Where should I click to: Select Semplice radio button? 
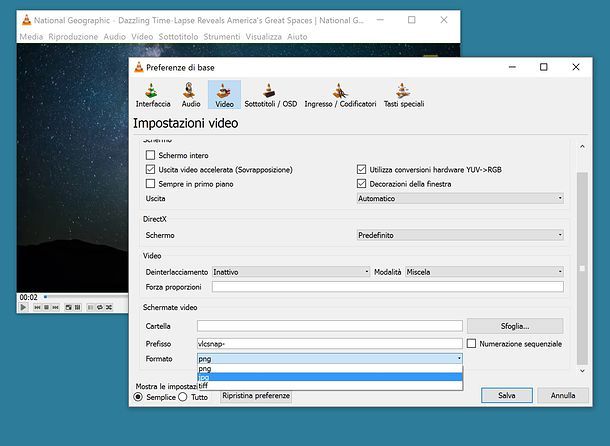[138, 397]
